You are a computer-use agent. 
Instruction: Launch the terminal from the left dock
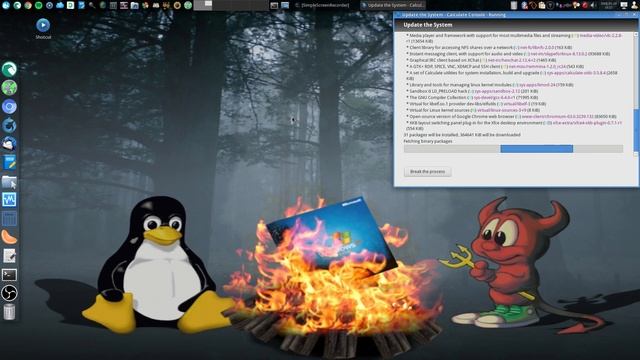click(x=9, y=275)
